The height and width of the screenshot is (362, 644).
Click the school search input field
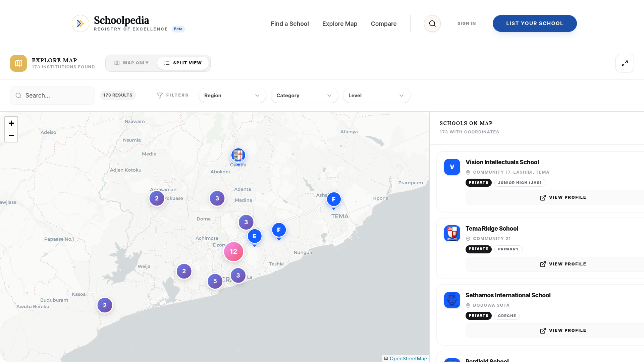coord(52,96)
